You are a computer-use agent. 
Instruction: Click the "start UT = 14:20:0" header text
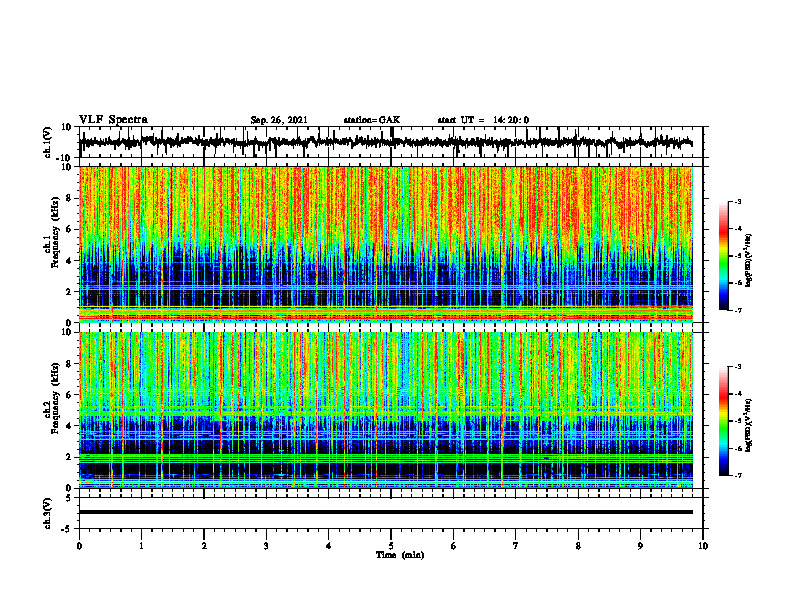tap(483, 120)
